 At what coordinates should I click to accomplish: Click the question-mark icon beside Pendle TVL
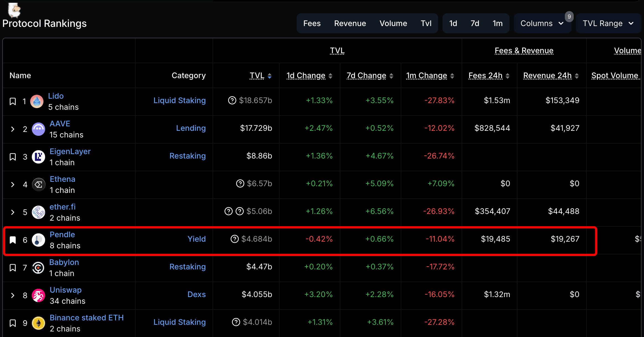tap(234, 239)
